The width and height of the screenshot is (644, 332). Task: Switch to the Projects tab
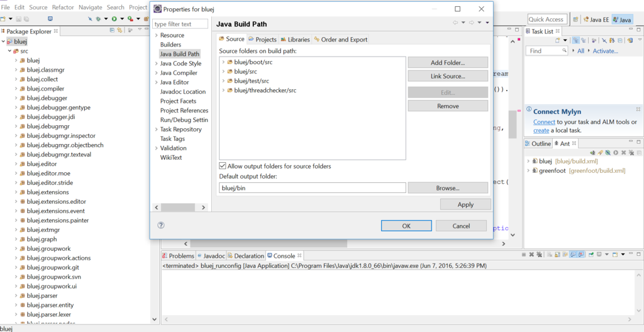262,40
